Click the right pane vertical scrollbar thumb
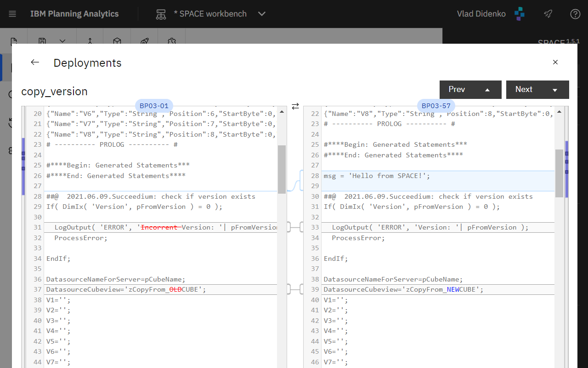The width and height of the screenshot is (588, 368). pyautogui.click(x=560, y=173)
